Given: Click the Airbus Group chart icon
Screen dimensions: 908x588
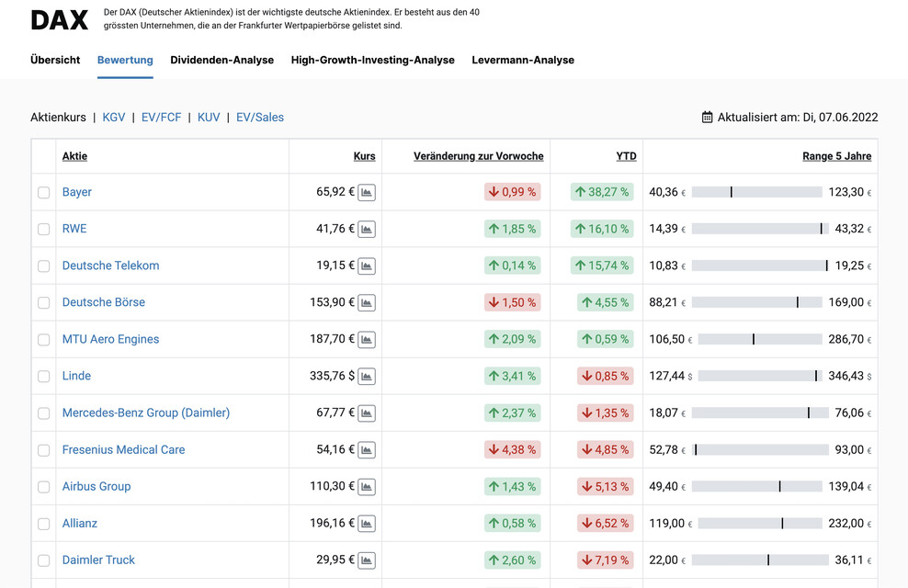Looking at the screenshot, I should point(367,487).
